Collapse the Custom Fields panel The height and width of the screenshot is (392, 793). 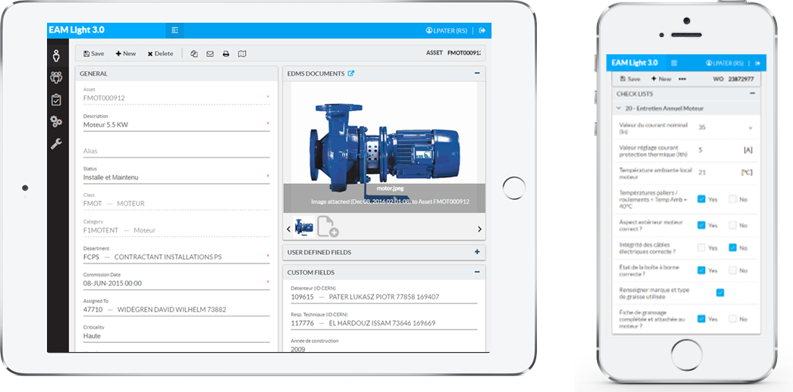[x=477, y=272]
